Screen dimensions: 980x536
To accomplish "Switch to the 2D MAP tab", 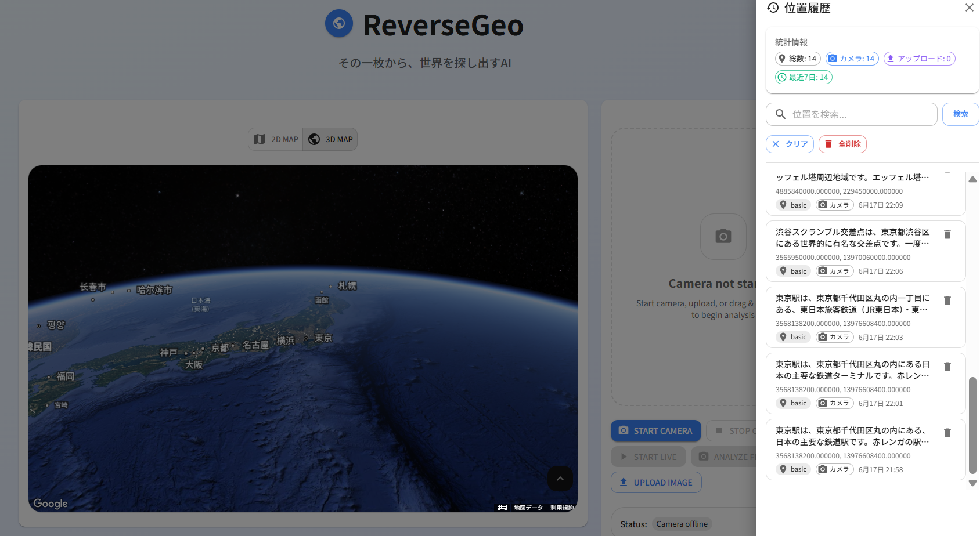I will coord(275,139).
